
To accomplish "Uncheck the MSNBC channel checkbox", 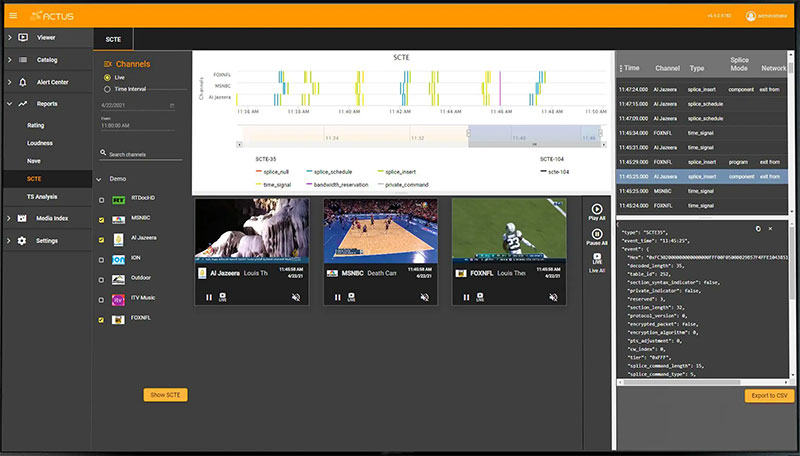I will [x=101, y=218].
